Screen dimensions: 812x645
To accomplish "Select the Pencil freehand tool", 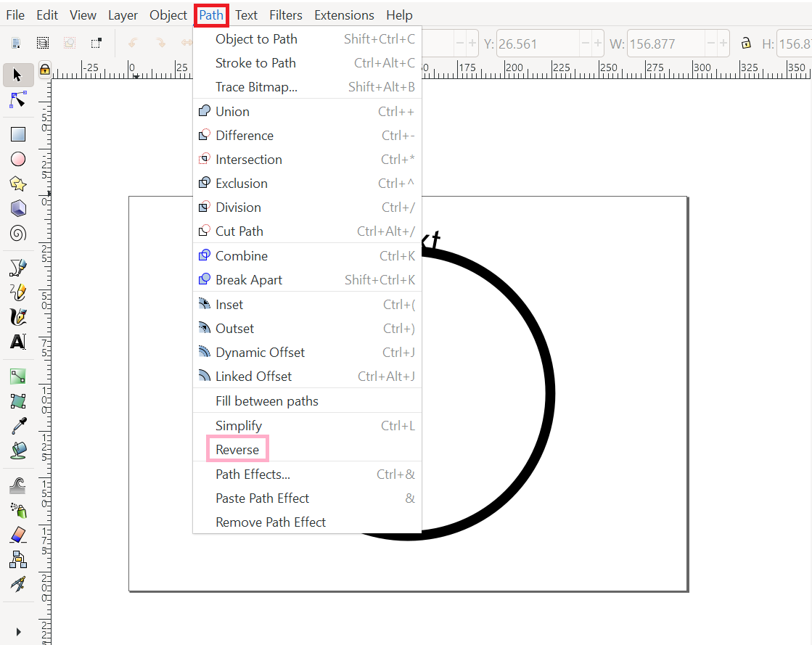I will coord(17,292).
